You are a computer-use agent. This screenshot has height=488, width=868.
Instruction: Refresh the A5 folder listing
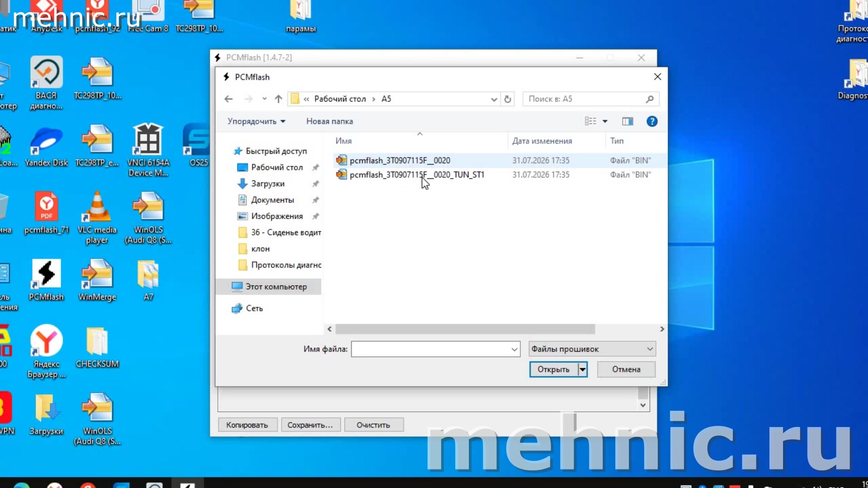coord(508,99)
